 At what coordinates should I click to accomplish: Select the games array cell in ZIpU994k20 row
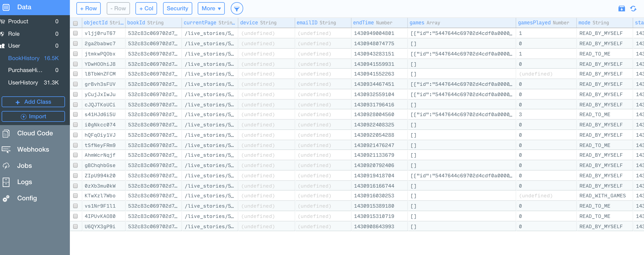pyautogui.click(x=462, y=176)
